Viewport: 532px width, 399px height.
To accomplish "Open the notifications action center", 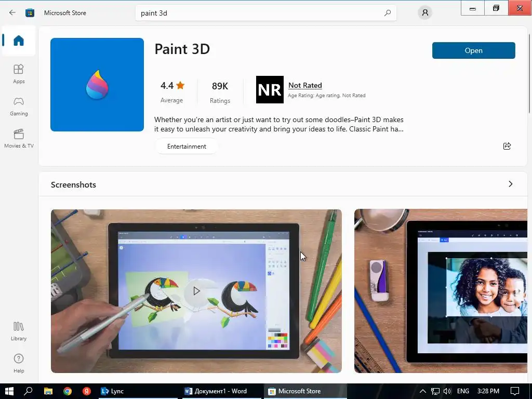I will [515, 391].
